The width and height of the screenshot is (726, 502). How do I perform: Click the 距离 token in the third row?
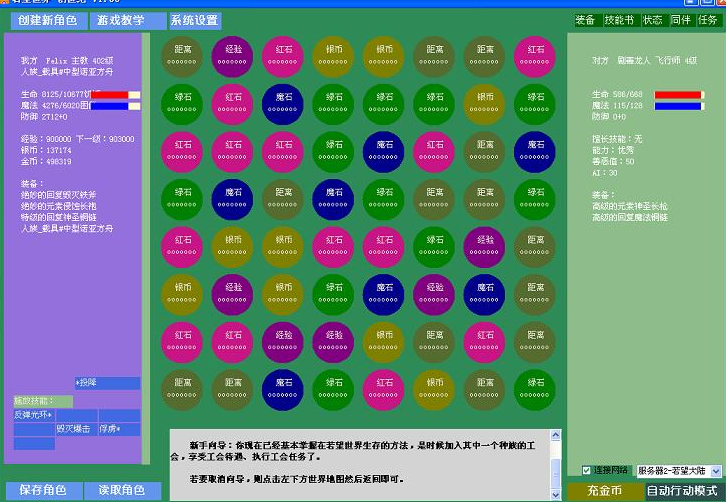point(484,152)
